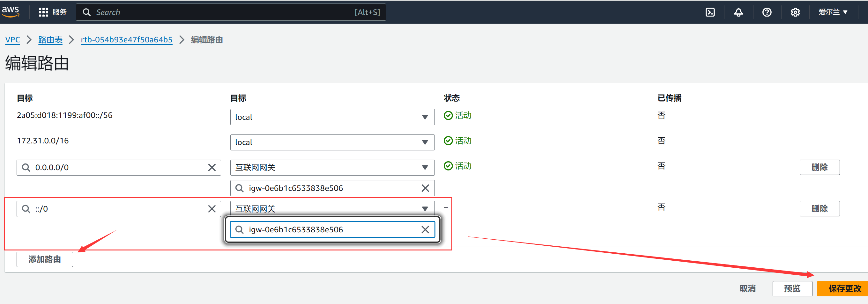Click the 0.0.0.0/0 destination field

119,167
